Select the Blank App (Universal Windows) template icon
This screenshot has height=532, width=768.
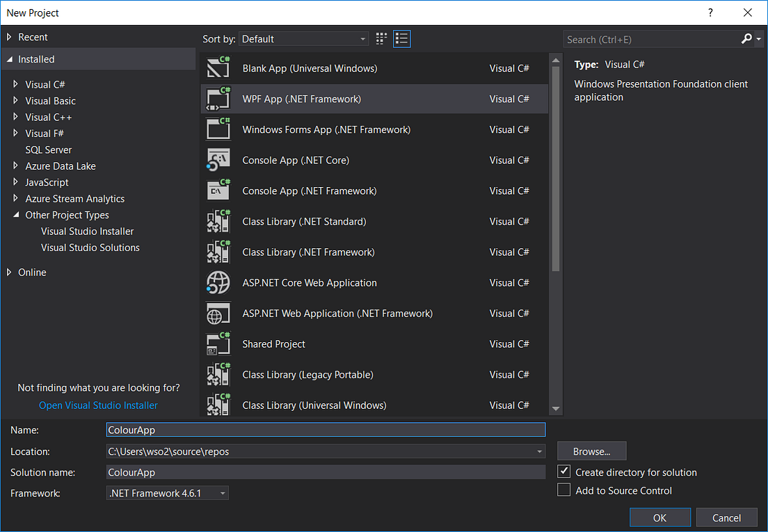tap(218, 68)
